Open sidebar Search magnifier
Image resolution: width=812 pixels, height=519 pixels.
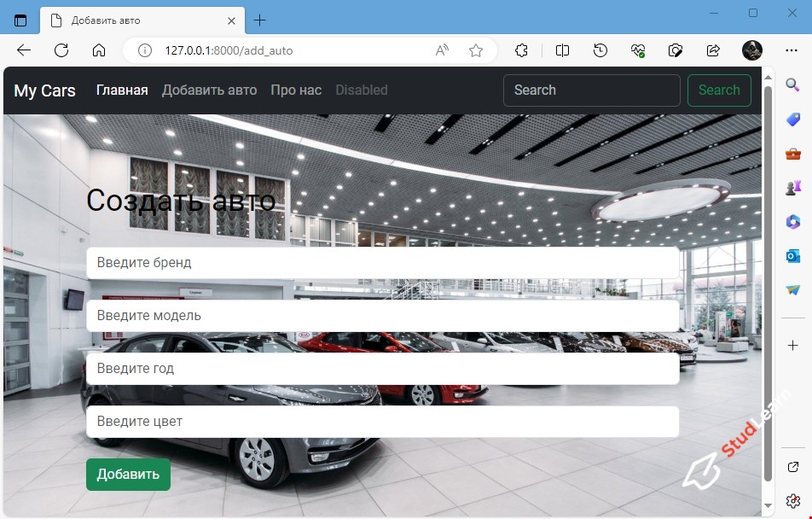[792, 85]
